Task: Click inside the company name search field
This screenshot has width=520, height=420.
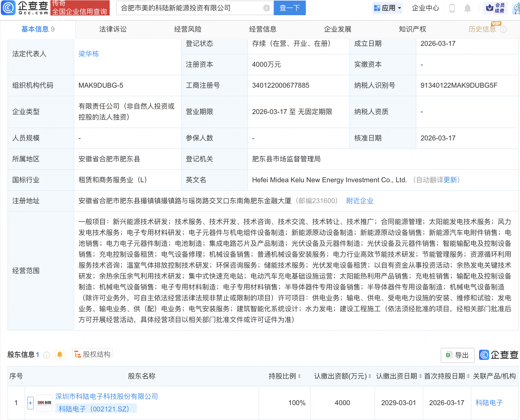Action: [186, 8]
